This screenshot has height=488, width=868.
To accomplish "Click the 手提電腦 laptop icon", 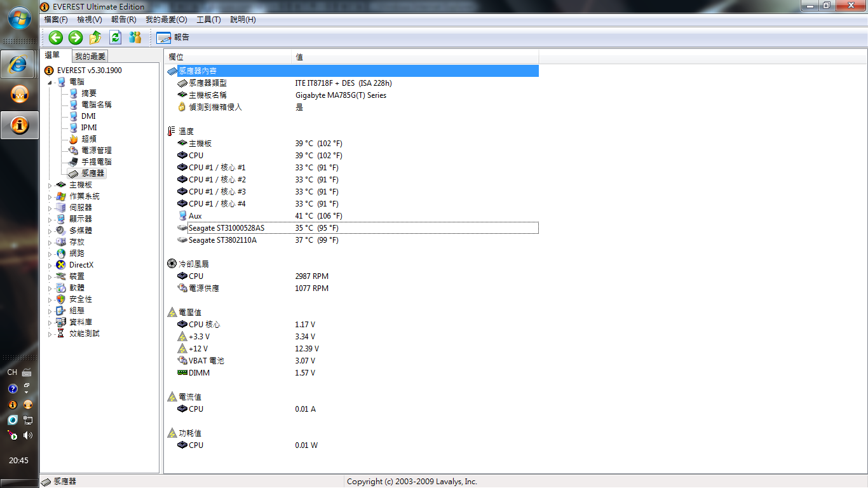I will [x=73, y=162].
